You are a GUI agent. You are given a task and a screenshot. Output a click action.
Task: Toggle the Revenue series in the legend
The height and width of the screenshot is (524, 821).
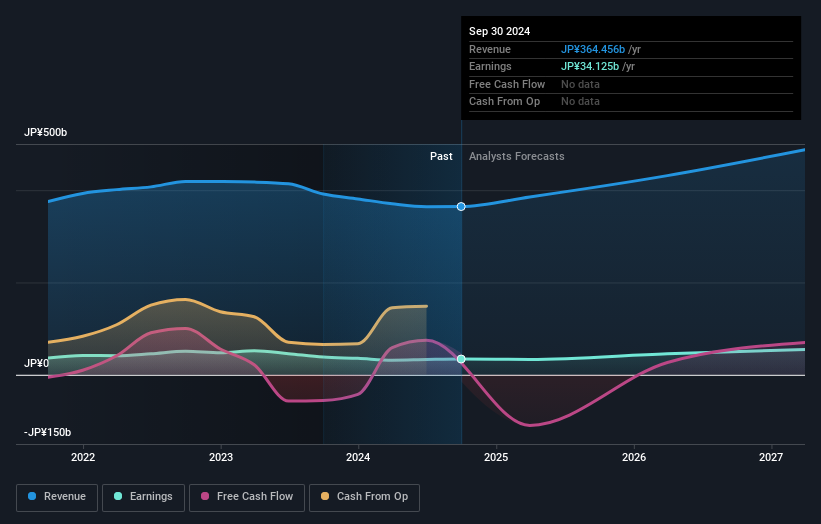(x=57, y=497)
